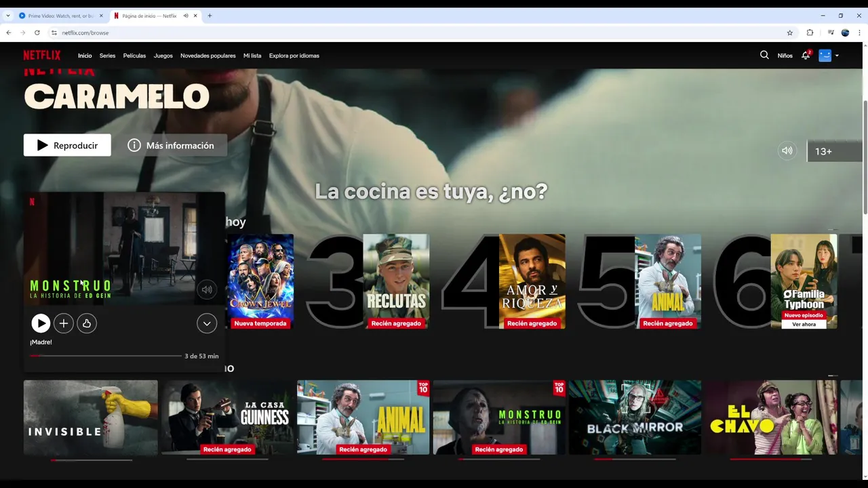Screen dimensions: 868x488
Task: Open Reclutas poster ranked 3
Action: point(396,281)
